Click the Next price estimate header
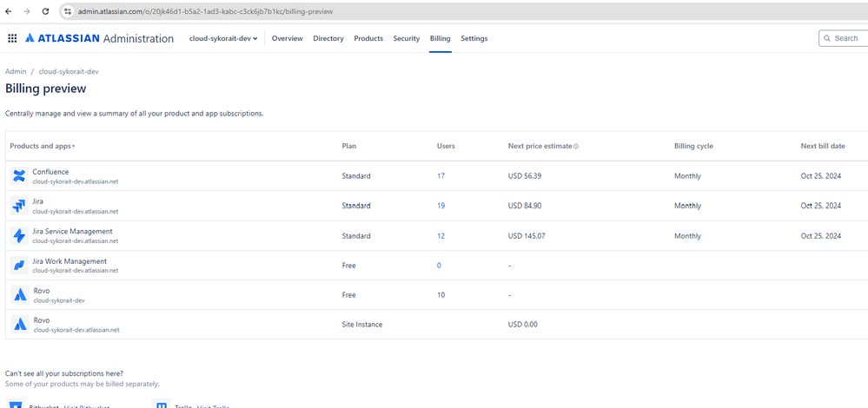The image size is (868, 408). tap(540, 146)
